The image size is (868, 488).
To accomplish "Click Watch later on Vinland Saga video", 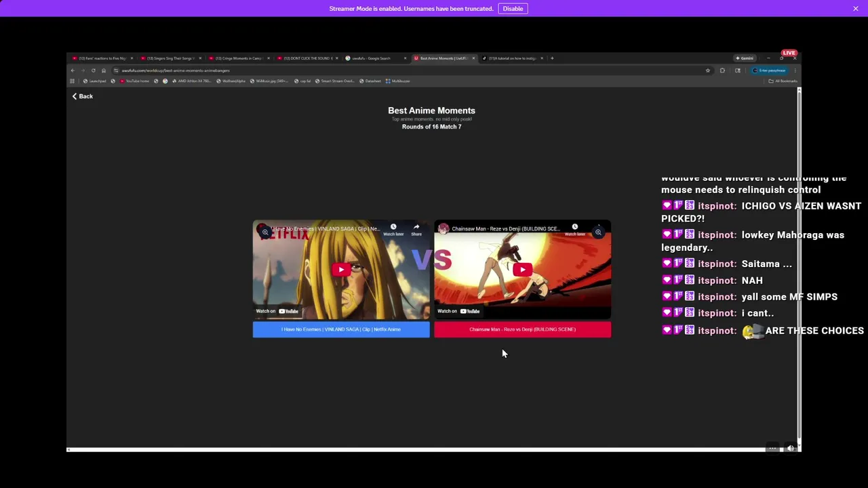I will [x=393, y=230].
